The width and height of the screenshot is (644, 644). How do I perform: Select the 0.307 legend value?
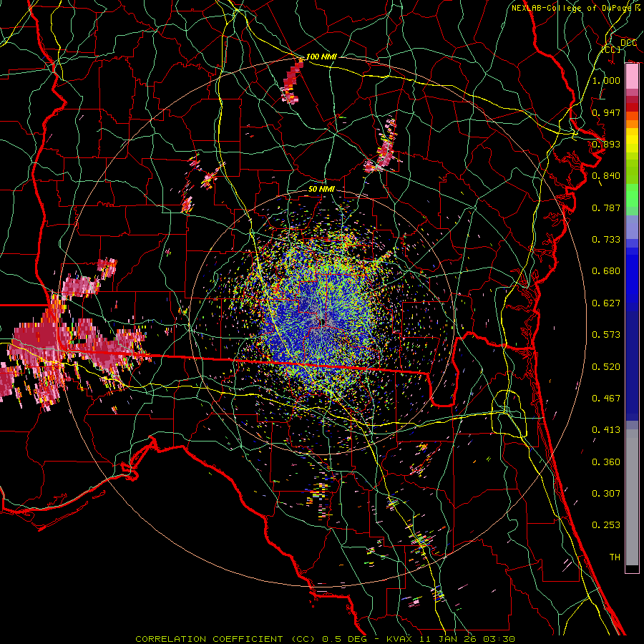click(x=606, y=494)
